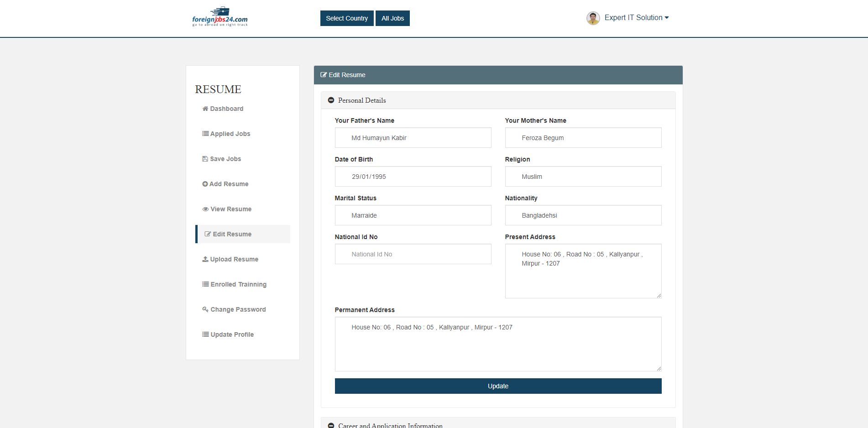Select Update Profile in the sidebar
This screenshot has width=868, height=428.
(232, 334)
